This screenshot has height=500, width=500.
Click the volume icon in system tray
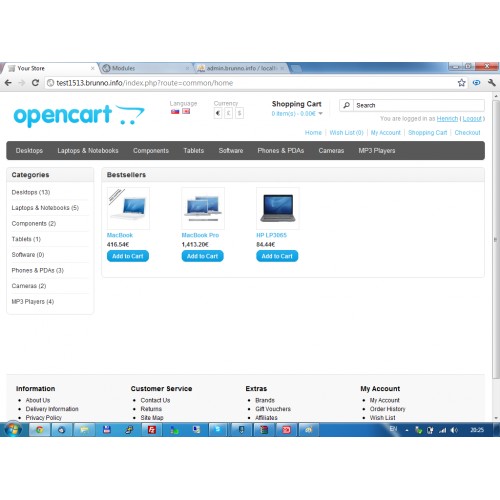[x=454, y=430]
